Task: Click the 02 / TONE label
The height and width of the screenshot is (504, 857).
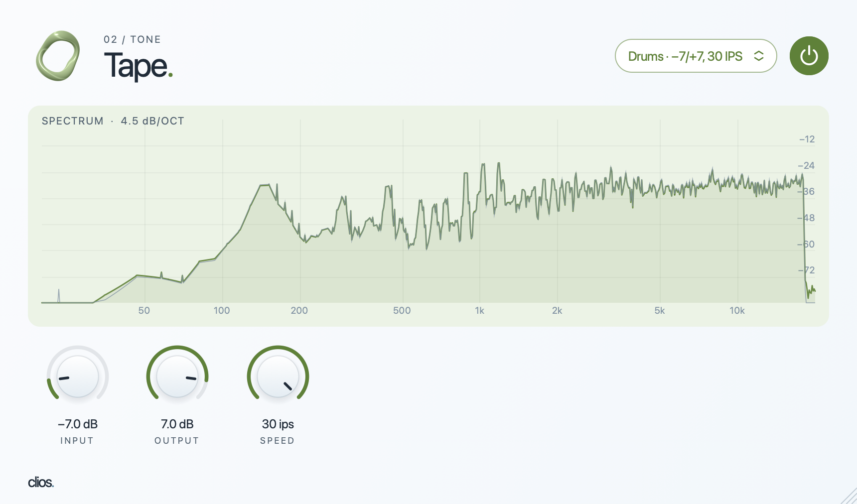Action: pyautogui.click(x=132, y=39)
